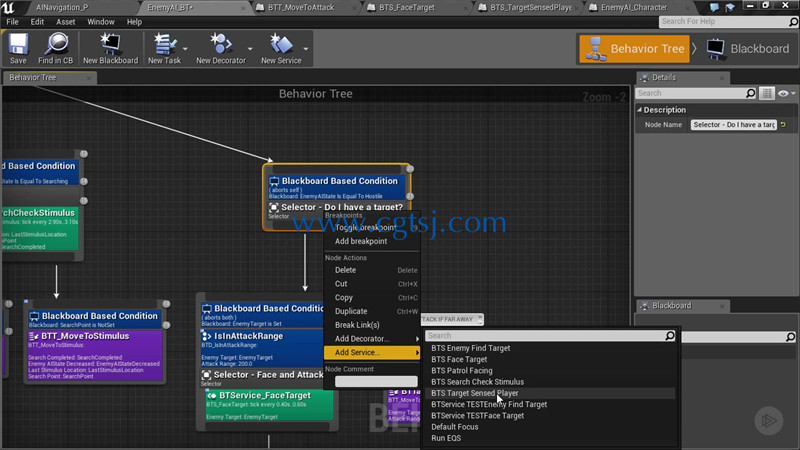Choose Add breakpoint menu entry
Viewport: 800px width, 450px height.
click(371, 241)
